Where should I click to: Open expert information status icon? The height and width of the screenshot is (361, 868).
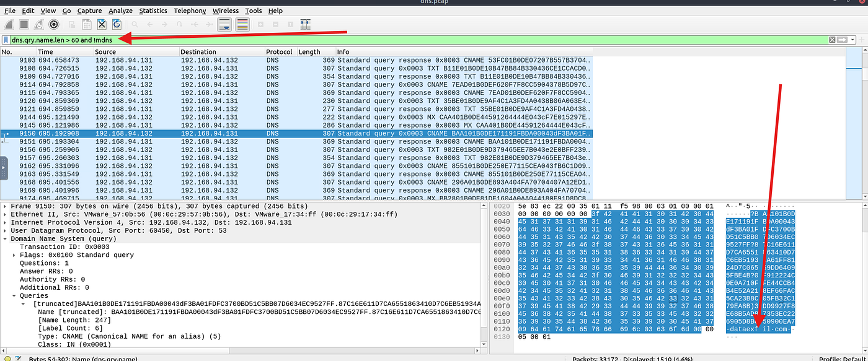tap(6, 358)
